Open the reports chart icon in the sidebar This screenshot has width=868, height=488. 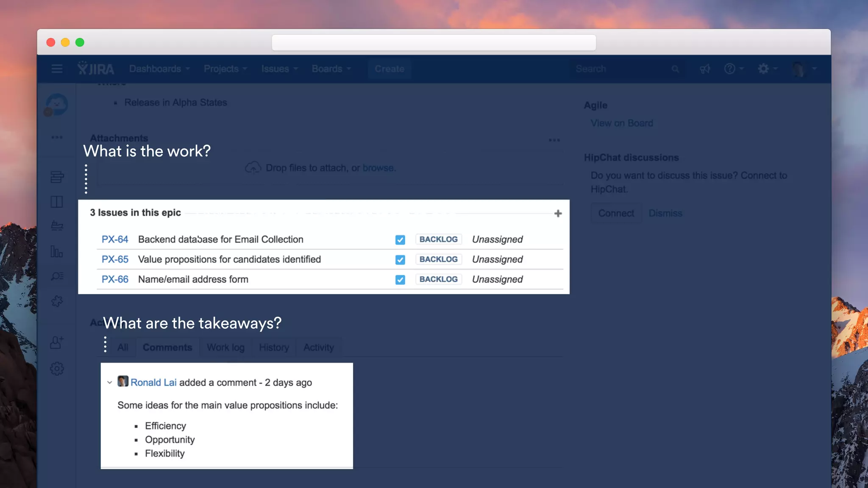pyautogui.click(x=57, y=251)
